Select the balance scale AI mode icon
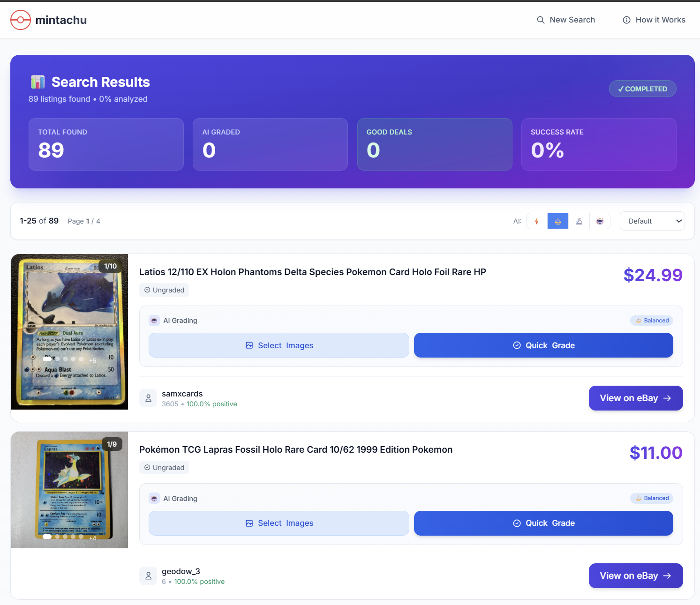The image size is (700, 605). (x=557, y=221)
